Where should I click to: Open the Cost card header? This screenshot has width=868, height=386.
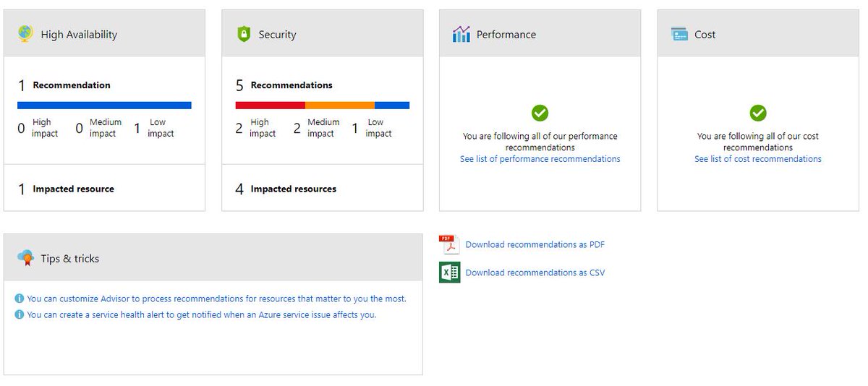pos(758,33)
